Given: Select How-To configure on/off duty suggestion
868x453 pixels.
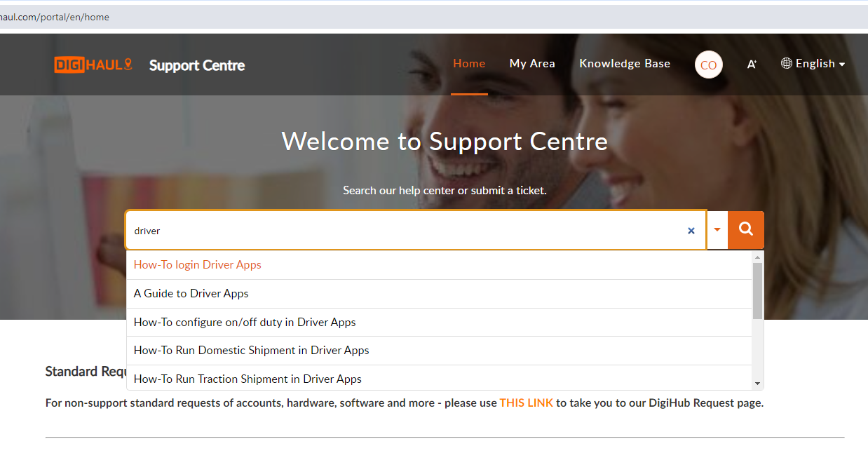Looking at the screenshot, I should pyautogui.click(x=439, y=323).
